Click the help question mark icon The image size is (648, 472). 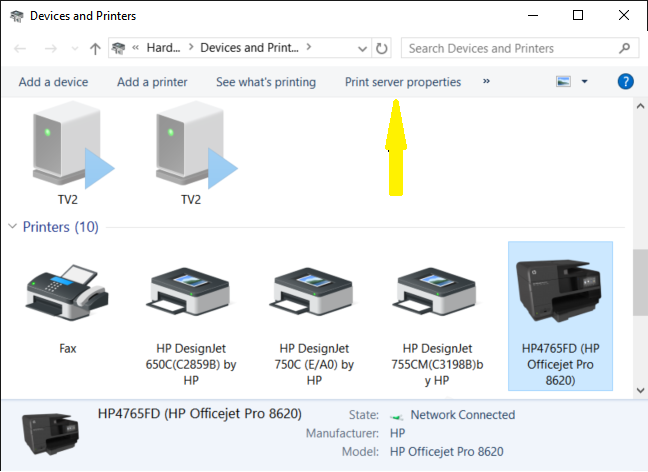(625, 82)
